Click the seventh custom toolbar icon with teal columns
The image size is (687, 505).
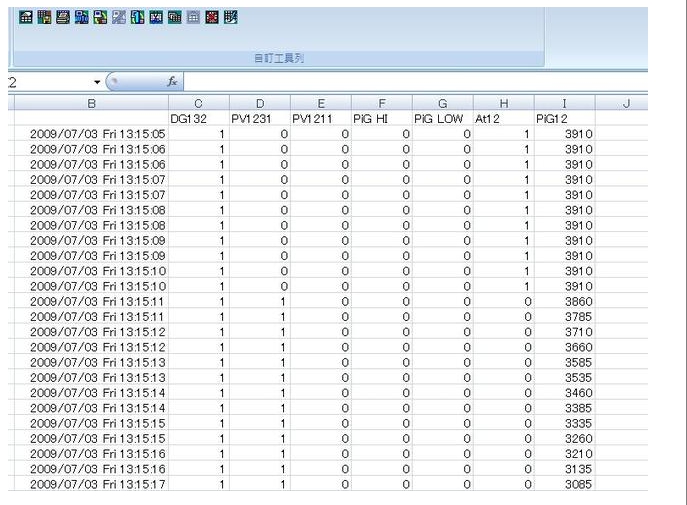tap(137, 18)
